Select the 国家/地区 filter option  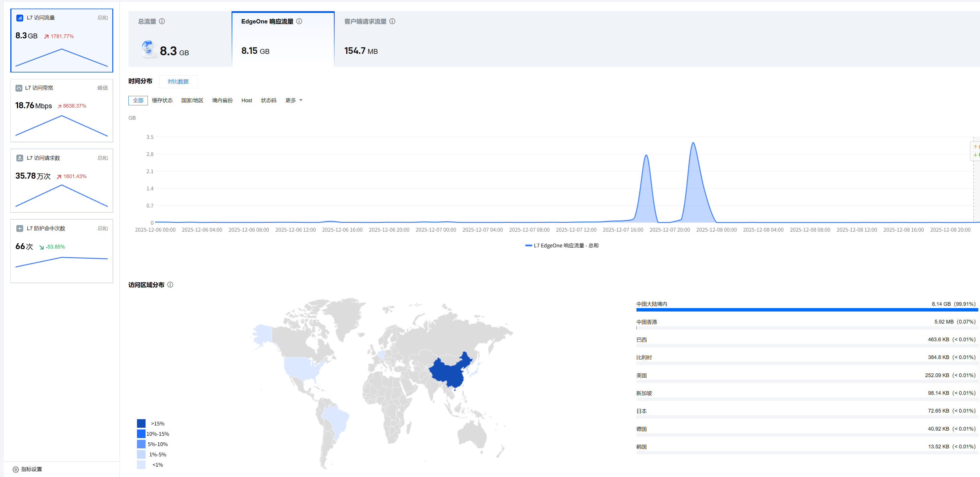coord(192,100)
